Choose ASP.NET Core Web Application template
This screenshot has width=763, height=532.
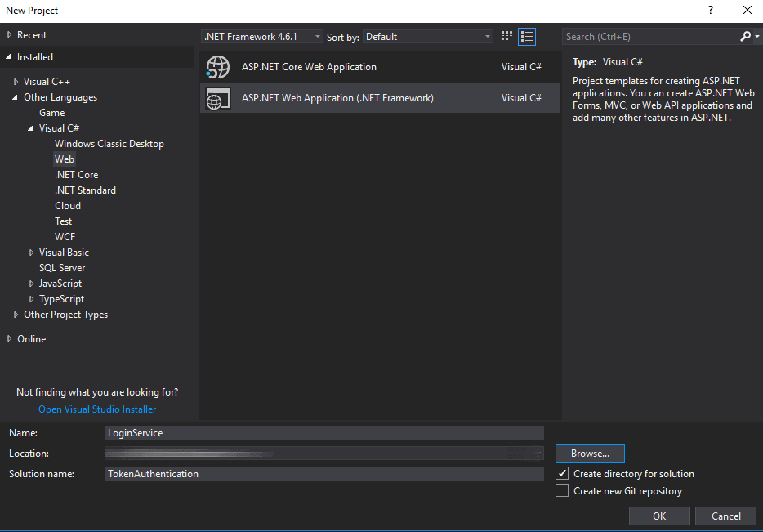click(x=380, y=67)
